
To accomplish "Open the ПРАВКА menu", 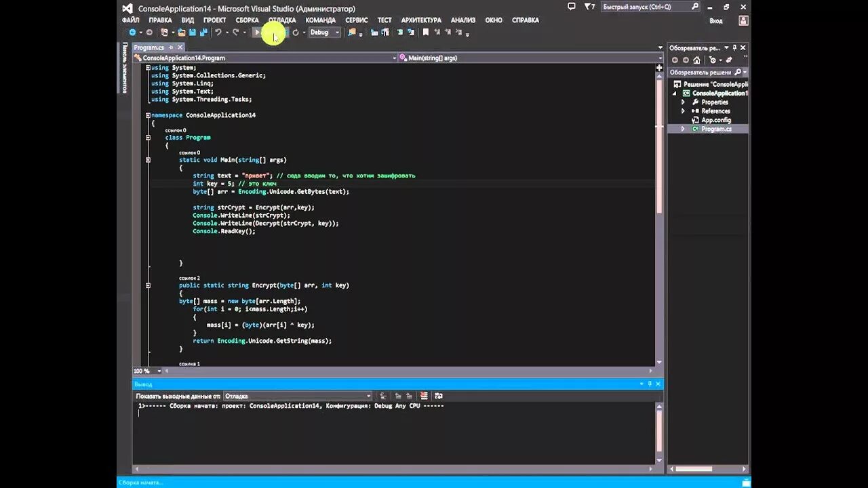I will 160,20.
